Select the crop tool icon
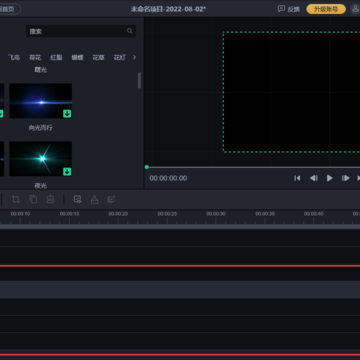The width and height of the screenshot is (360, 360). click(x=16, y=199)
